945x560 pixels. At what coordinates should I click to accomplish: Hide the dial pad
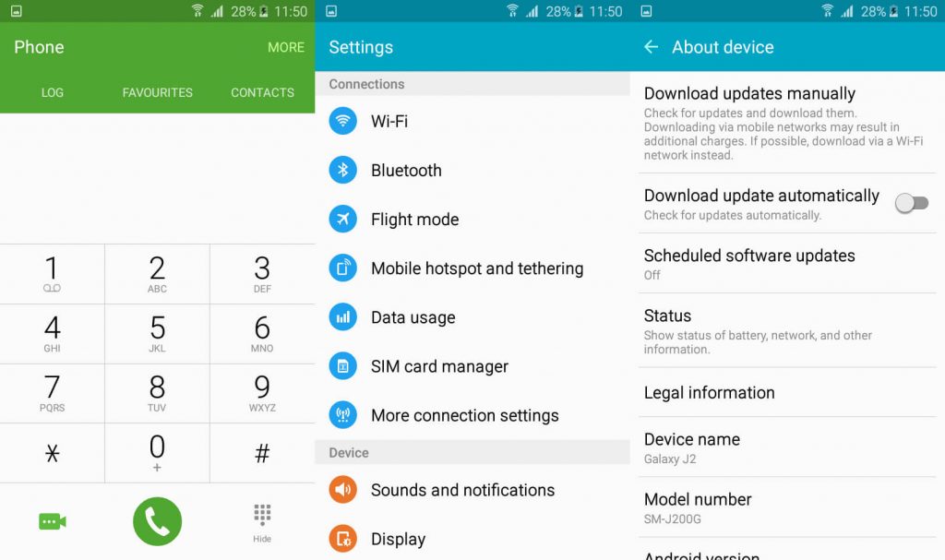click(x=262, y=521)
